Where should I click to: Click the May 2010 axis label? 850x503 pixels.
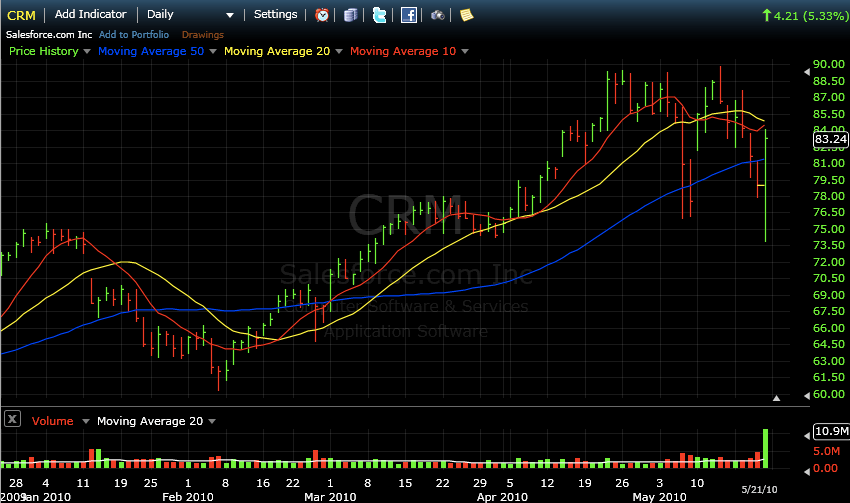point(659,496)
